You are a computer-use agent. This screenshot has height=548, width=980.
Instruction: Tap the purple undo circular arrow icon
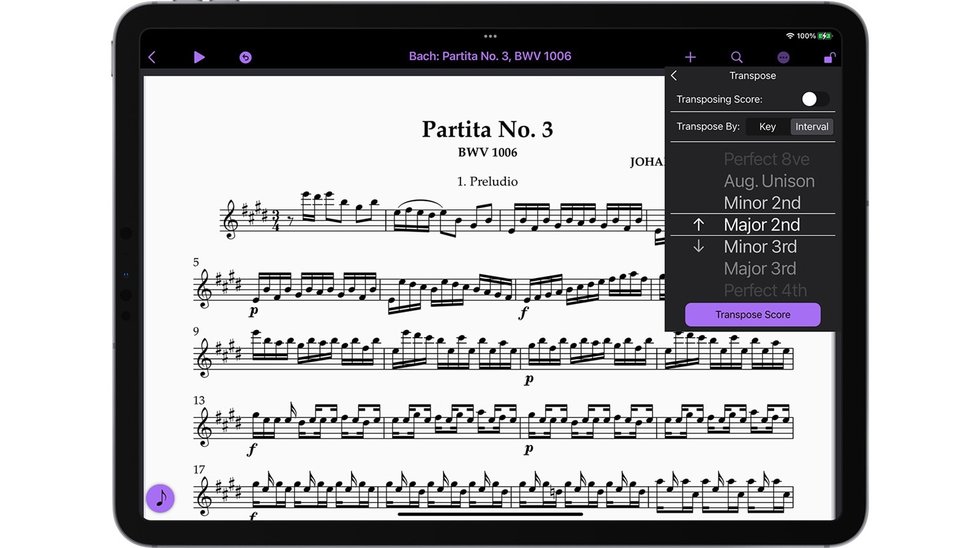(x=245, y=57)
